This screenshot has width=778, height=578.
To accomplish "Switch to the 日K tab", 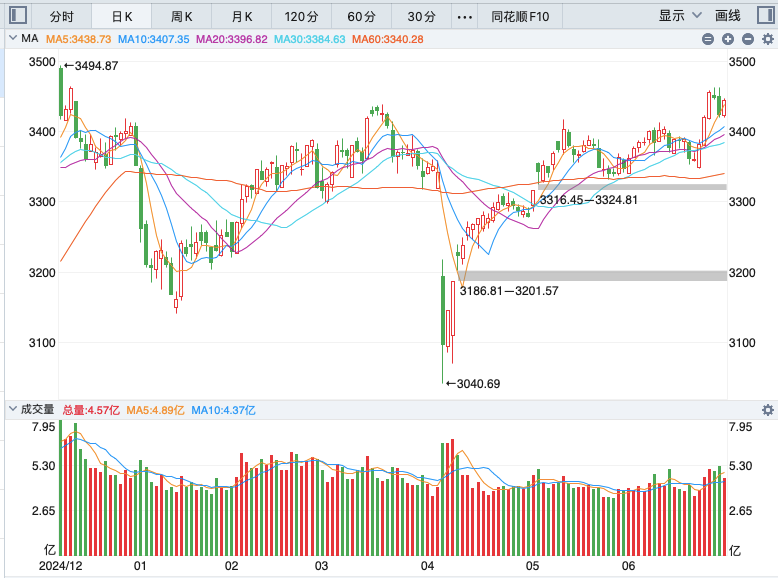I will click(x=122, y=16).
